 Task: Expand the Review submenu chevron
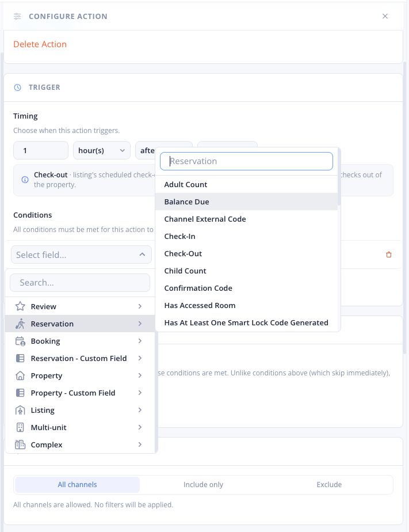[x=140, y=306]
